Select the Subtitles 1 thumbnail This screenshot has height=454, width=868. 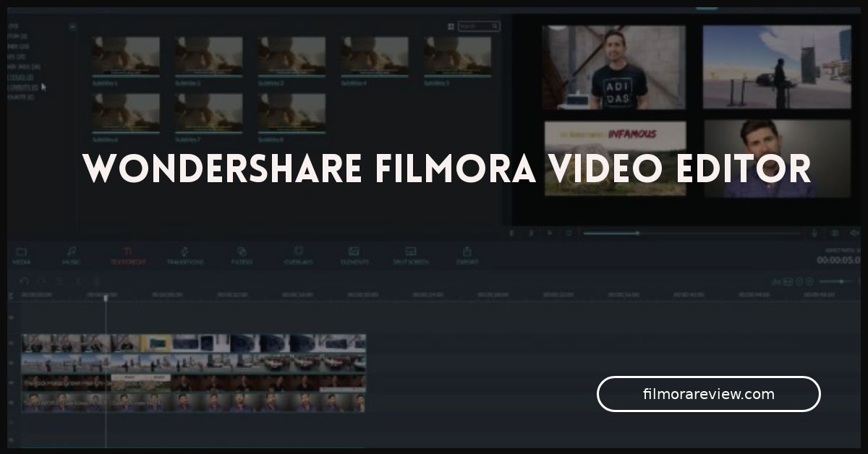point(126,56)
